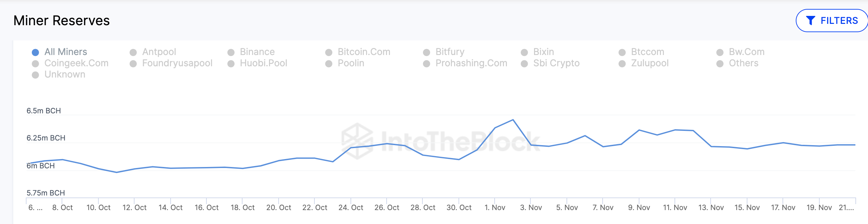The height and width of the screenshot is (224, 868).
Task: Show the Poolin series
Action: coord(351,63)
